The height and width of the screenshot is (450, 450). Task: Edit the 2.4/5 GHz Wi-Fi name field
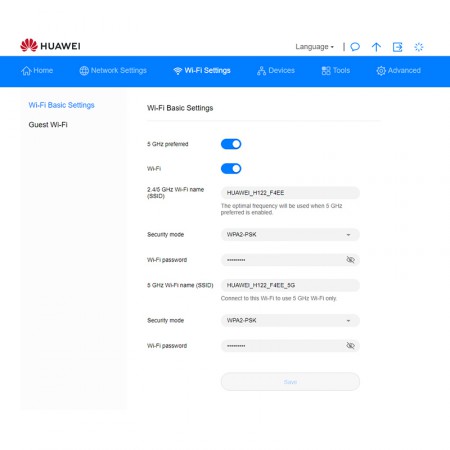[x=290, y=193]
